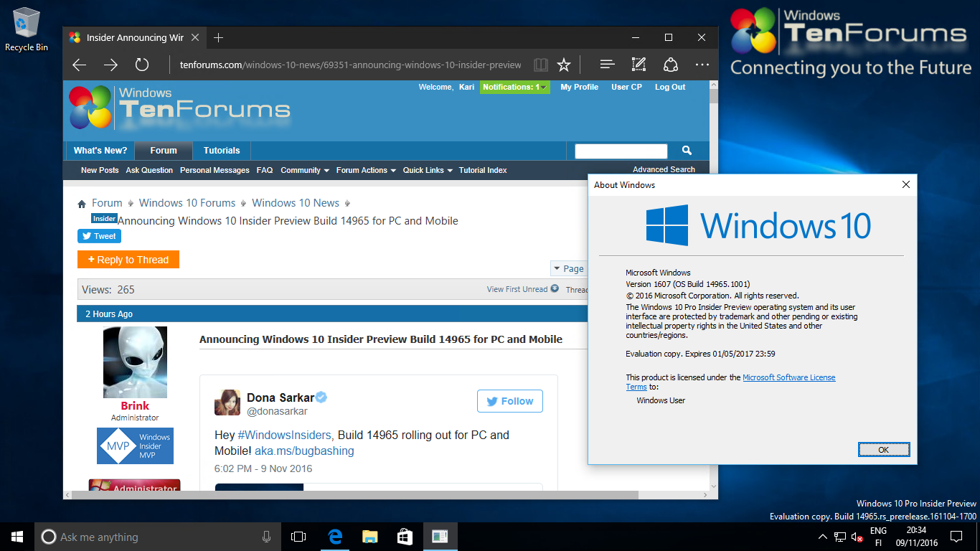Open Advanced Search link

click(664, 169)
